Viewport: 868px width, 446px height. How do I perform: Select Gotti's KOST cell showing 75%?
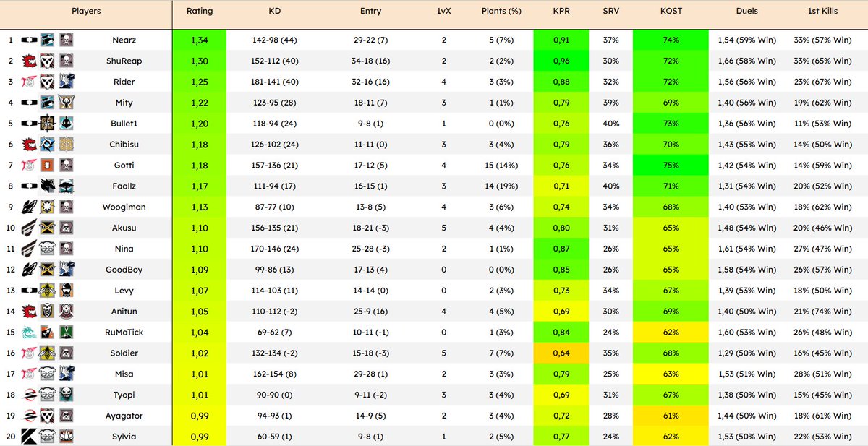pyautogui.click(x=671, y=166)
